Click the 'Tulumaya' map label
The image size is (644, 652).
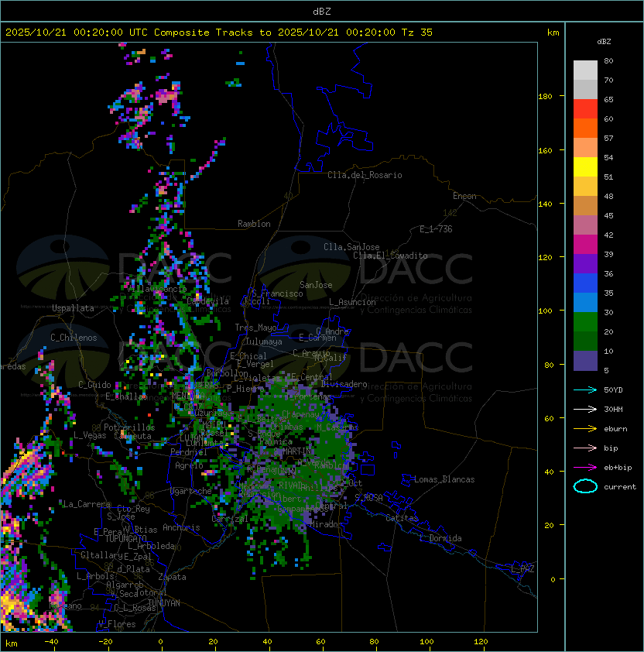(x=264, y=341)
